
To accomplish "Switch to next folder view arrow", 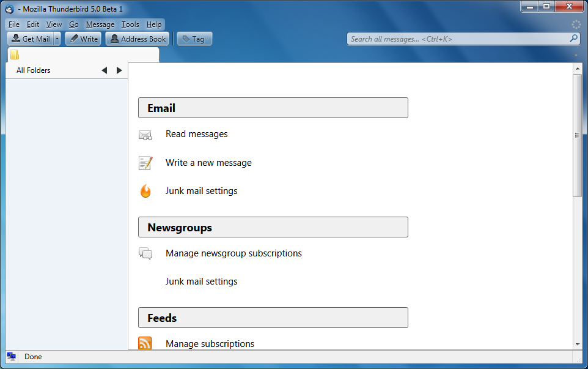I will [119, 70].
